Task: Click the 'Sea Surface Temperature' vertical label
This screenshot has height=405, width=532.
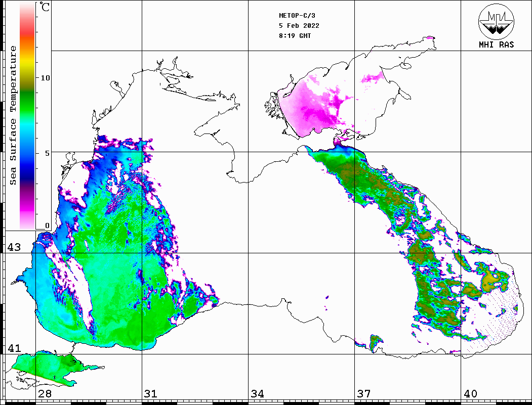Action: pyautogui.click(x=13, y=115)
